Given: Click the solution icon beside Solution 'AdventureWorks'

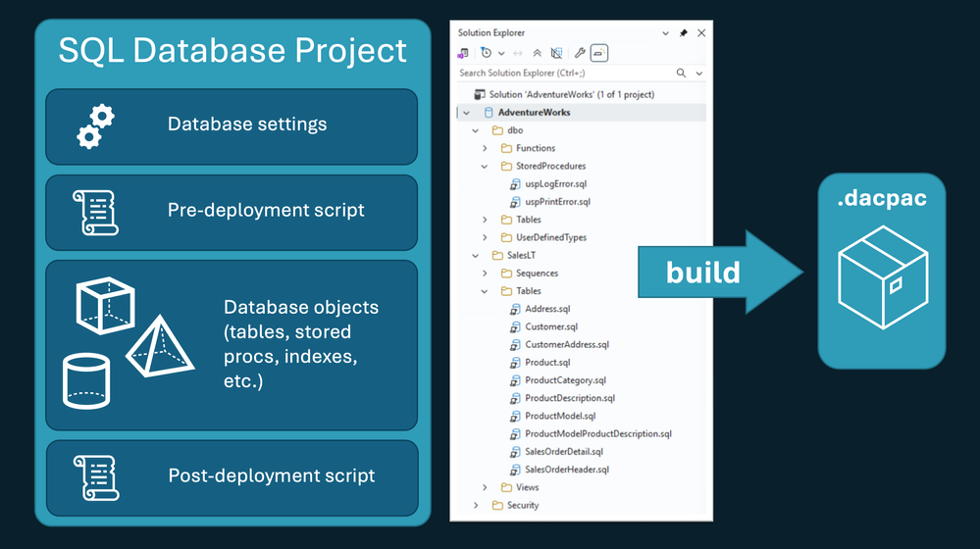Looking at the screenshot, I should pos(480,94).
